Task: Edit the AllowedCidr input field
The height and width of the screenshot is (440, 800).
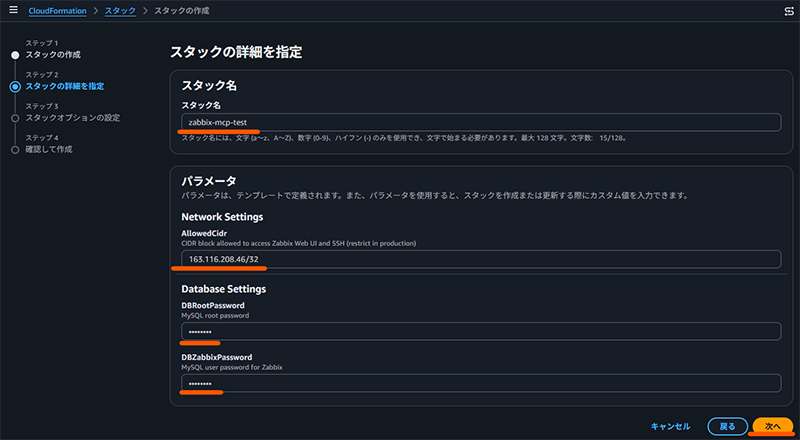Action: click(x=481, y=259)
